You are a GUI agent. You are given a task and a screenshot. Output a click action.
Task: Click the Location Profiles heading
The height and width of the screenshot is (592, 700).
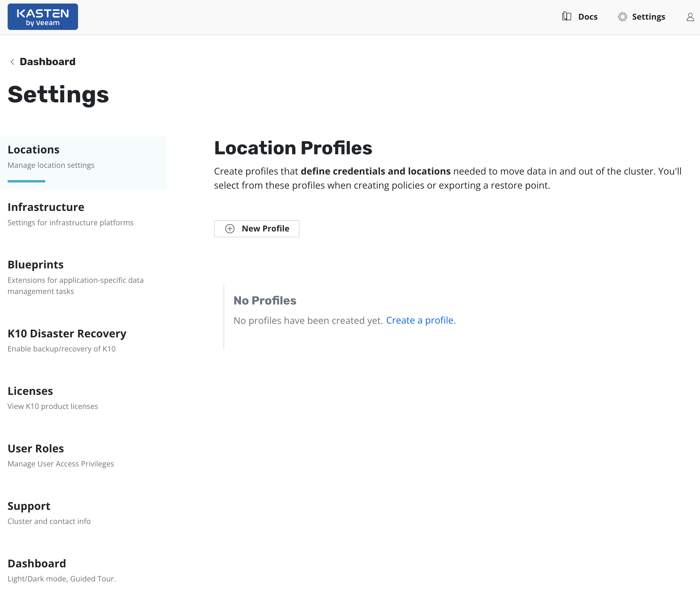[x=293, y=148]
